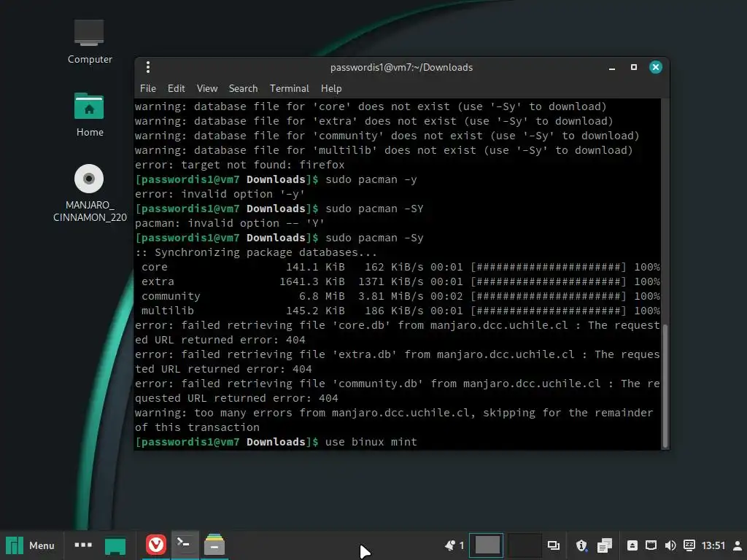
Task: Click the 'multilib' database download row
Action: 400,311
